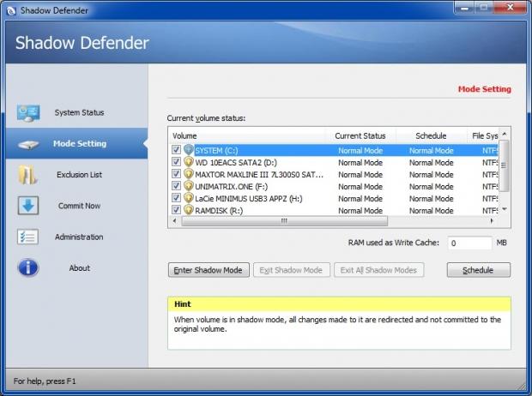Click the volume list scroll down arrow
The width and height of the screenshot is (532, 396).
pyautogui.click(x=505, y=209)
